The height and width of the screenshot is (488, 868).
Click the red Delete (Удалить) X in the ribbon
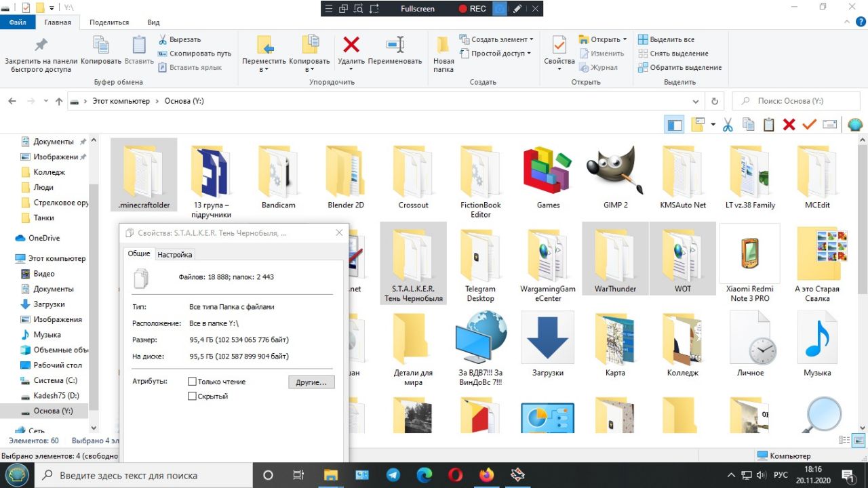[351, 45]
